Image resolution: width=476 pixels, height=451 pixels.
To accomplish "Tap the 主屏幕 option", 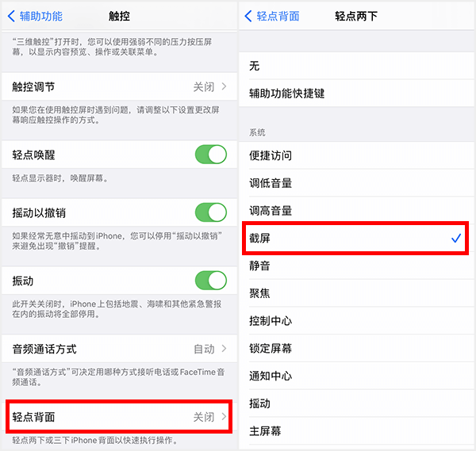I will point(357,431).
